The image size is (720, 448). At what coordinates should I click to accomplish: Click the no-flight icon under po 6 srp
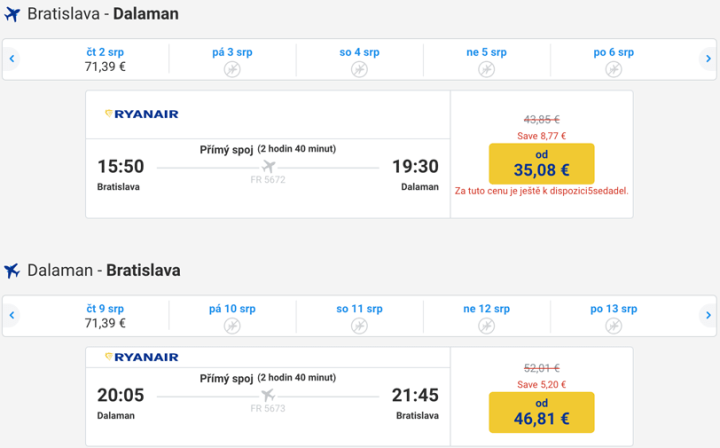click(x=613, y=69)
